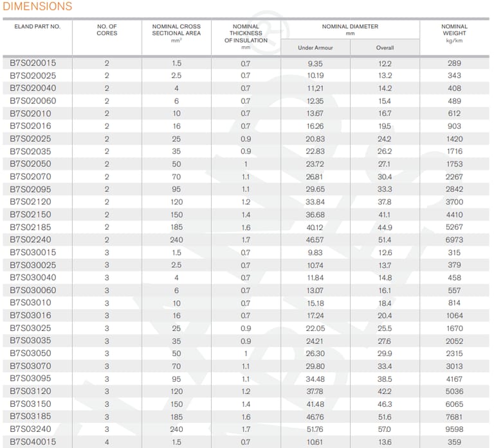Click the NO. OF CORES column header
Screen dimensions: 494x448
[107, 30]
